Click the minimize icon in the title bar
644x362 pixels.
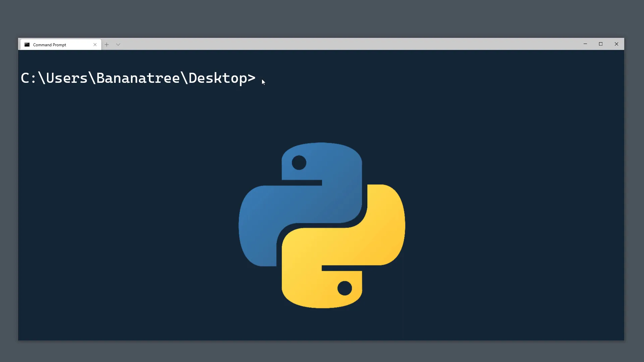click(586, 44)
